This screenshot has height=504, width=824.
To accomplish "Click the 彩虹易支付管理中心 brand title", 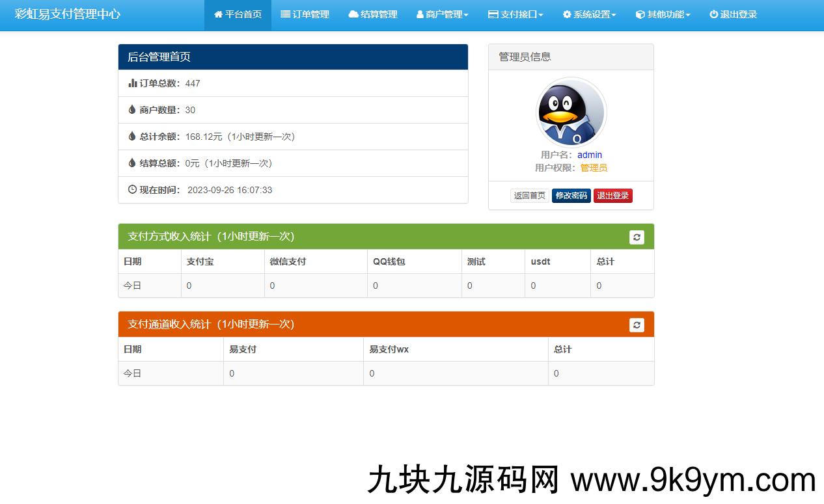I will point(68,14).
